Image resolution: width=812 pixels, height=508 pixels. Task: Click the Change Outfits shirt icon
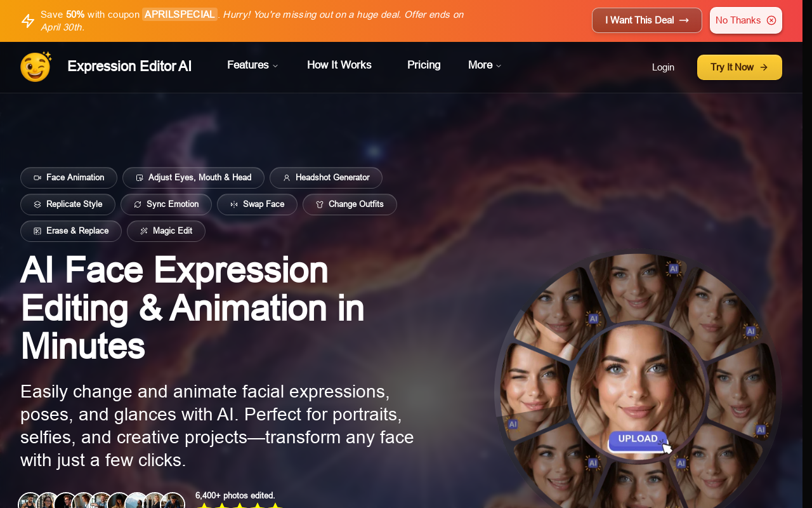click(320, 204)
